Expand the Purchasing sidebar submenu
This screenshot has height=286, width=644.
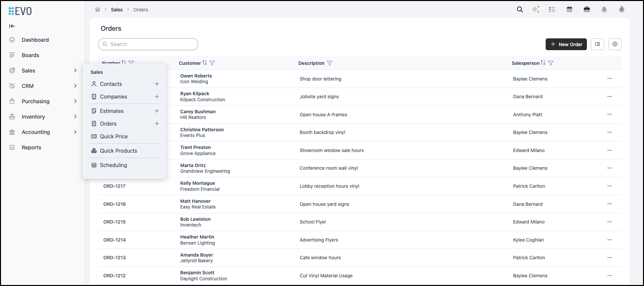tap(75, 101)
